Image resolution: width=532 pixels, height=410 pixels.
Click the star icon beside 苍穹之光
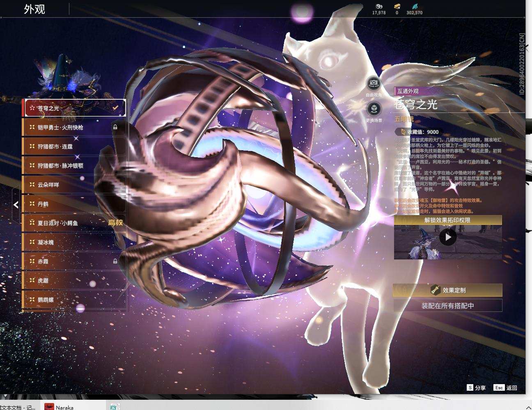pyautogui.click(x=32, y=108)
